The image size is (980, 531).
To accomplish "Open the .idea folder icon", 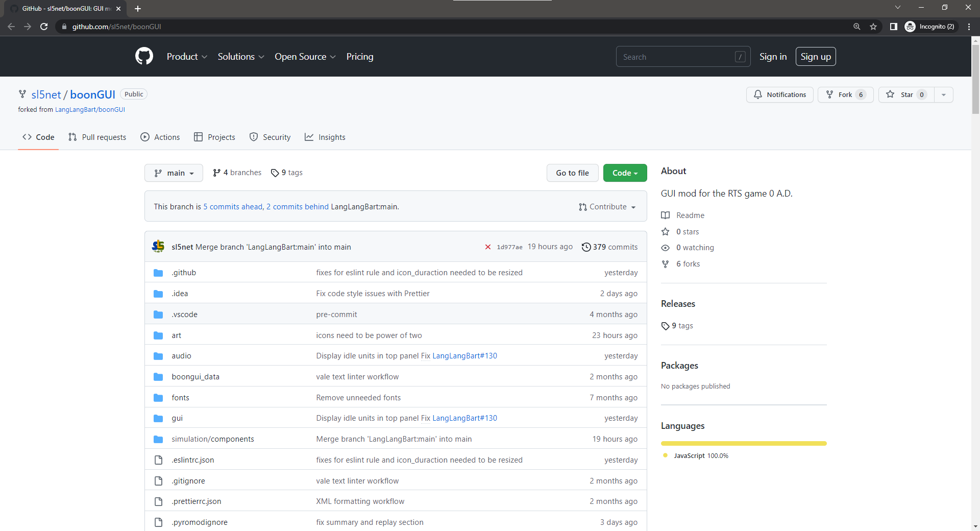I will 158,294.
